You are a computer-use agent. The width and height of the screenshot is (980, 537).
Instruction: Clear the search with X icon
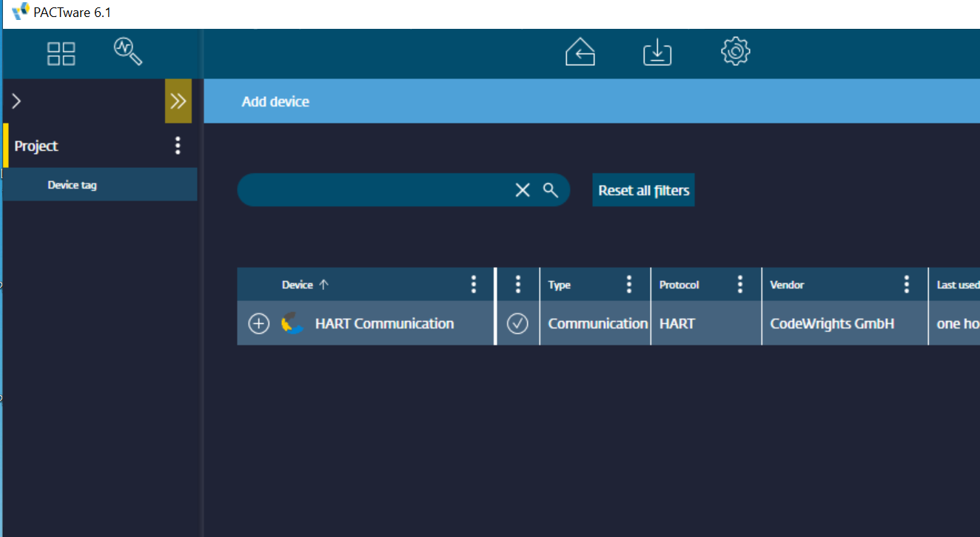523,190
